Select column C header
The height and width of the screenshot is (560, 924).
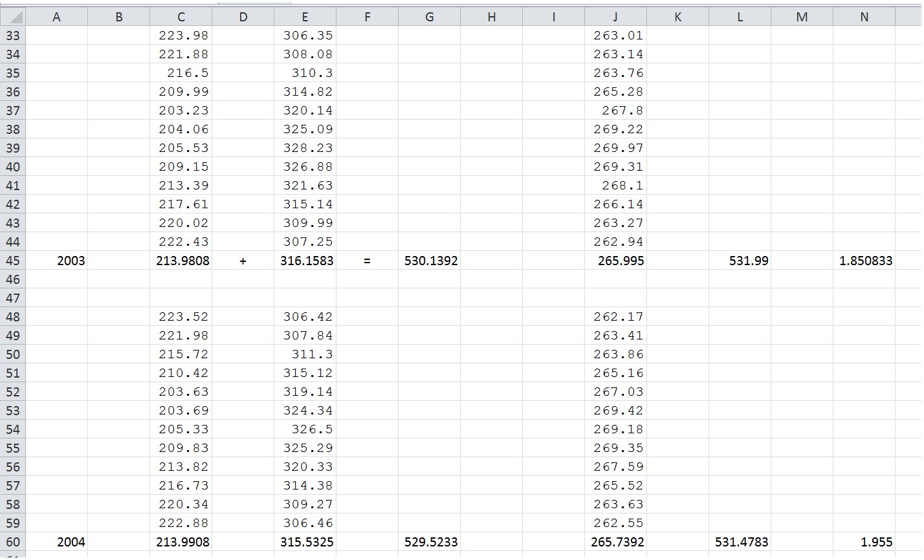tap(181, 17)
